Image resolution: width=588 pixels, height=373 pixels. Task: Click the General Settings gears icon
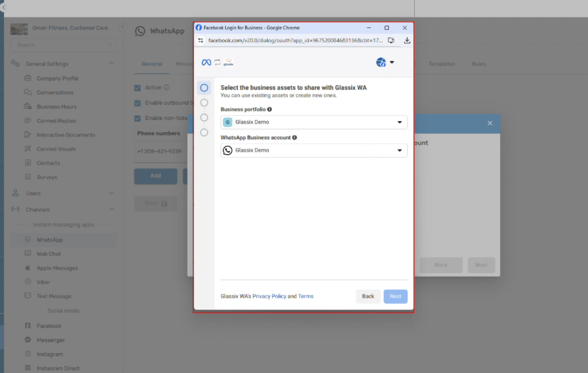(x=15, y=63)
